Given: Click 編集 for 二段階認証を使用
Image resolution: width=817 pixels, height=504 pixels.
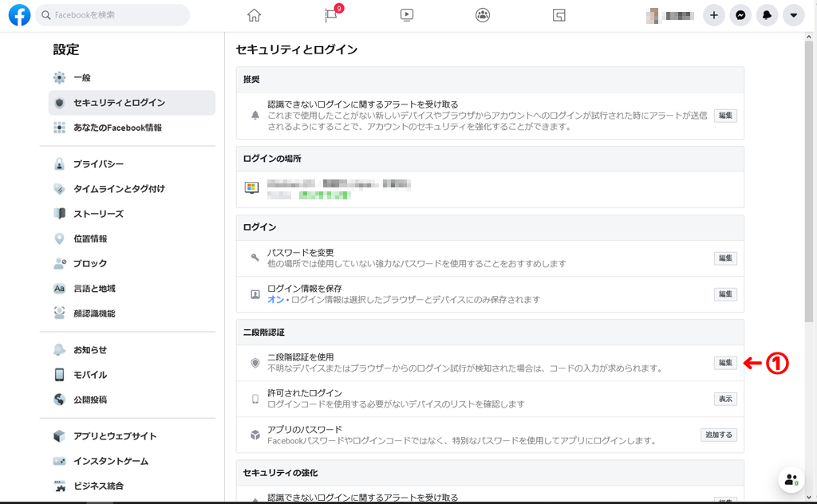Looking at the screenshot, I should (x=725, y=363).
